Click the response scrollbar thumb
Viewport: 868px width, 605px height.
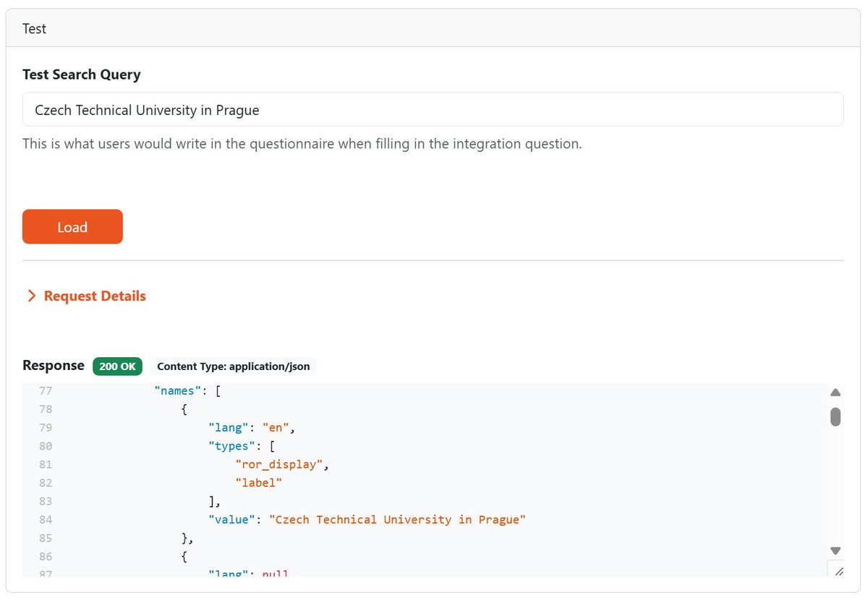click(835, 416)
